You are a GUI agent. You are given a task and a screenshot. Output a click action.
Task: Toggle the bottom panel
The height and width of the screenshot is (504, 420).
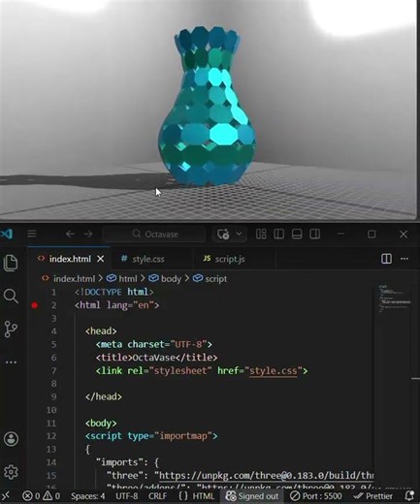coord(297,234)
